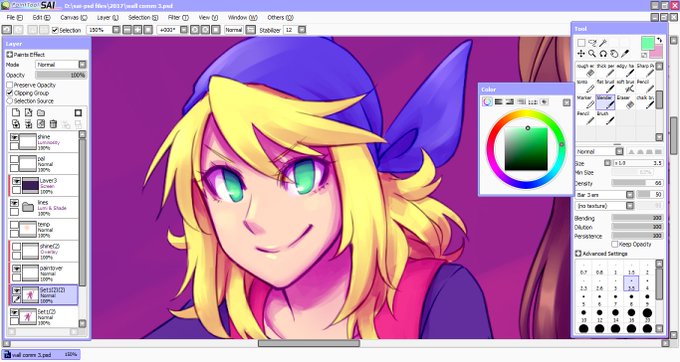
Task: Open the rotation angle dropdown
Action: click(x=184, y=30)
